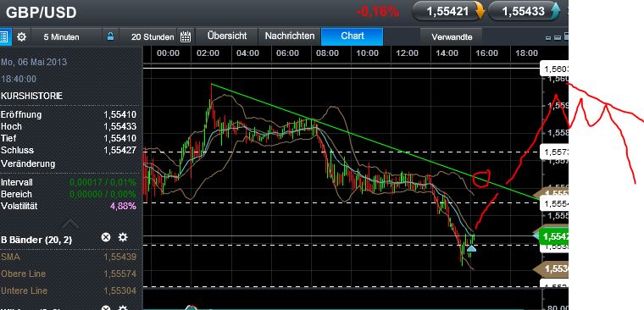Open the 5 Minuten interval dropdown
Image resolution: width=644 pixels, height=310 pixels.
pyautogui.click(x=62, y=37)
